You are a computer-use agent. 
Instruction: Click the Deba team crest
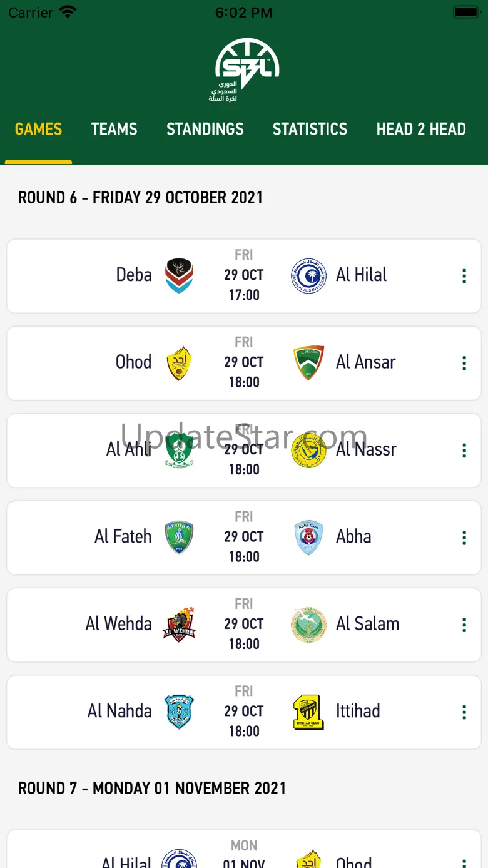pyautogui.click(x=179, y=276)
